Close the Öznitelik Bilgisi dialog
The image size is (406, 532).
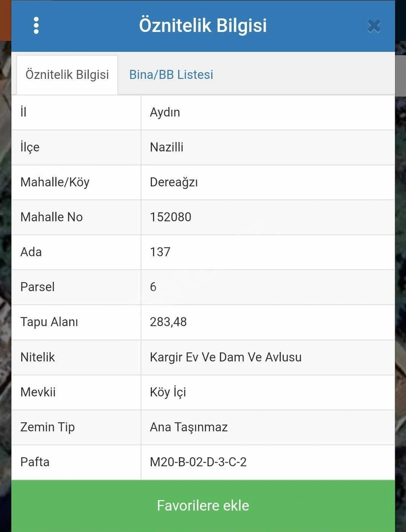pyautogui.click(x=374, y=26)
